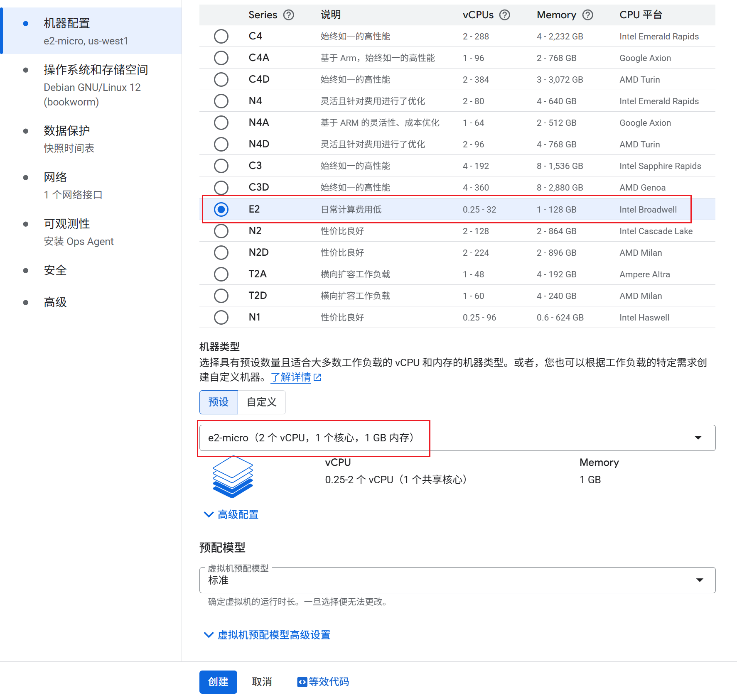
Task: Open the e2-micro machine type dropdown
Action: pyautogui.click(x=457, y=438)
